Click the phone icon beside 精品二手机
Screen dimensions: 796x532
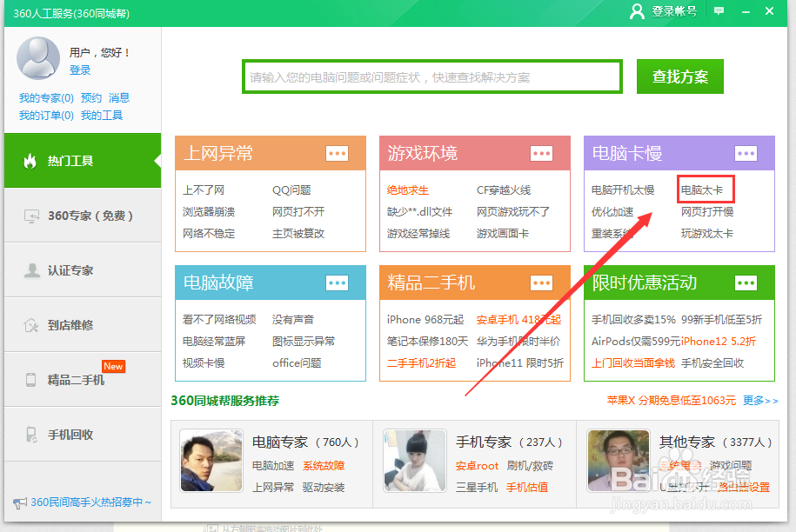point(31,380)
